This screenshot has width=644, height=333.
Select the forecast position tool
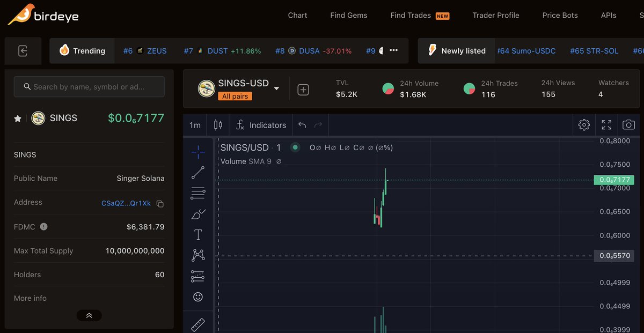[198, 276]
